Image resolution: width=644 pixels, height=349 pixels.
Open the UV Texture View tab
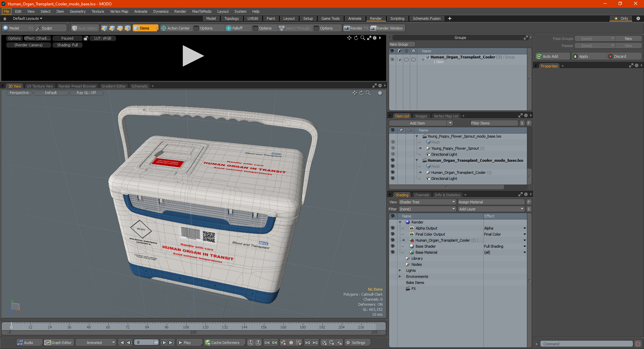[40, 86]
